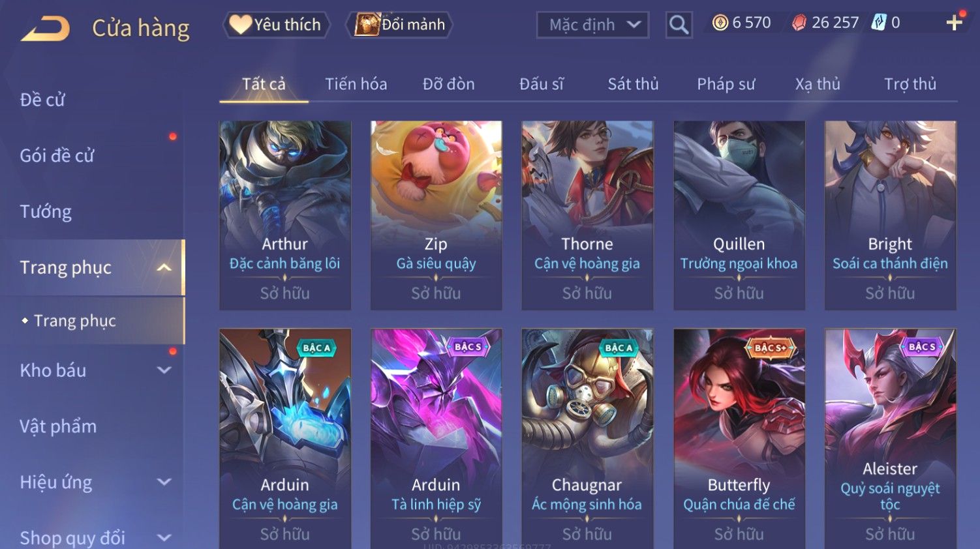Select the Tiến hóa tab

(356, 84)
